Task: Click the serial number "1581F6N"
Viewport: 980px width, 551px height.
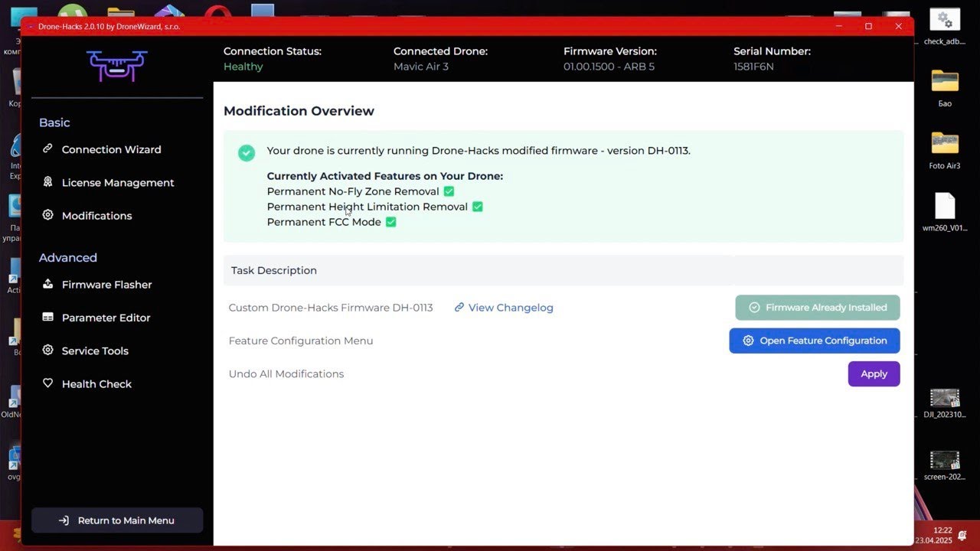Action: pyautogui.click(x=753, y=67)
